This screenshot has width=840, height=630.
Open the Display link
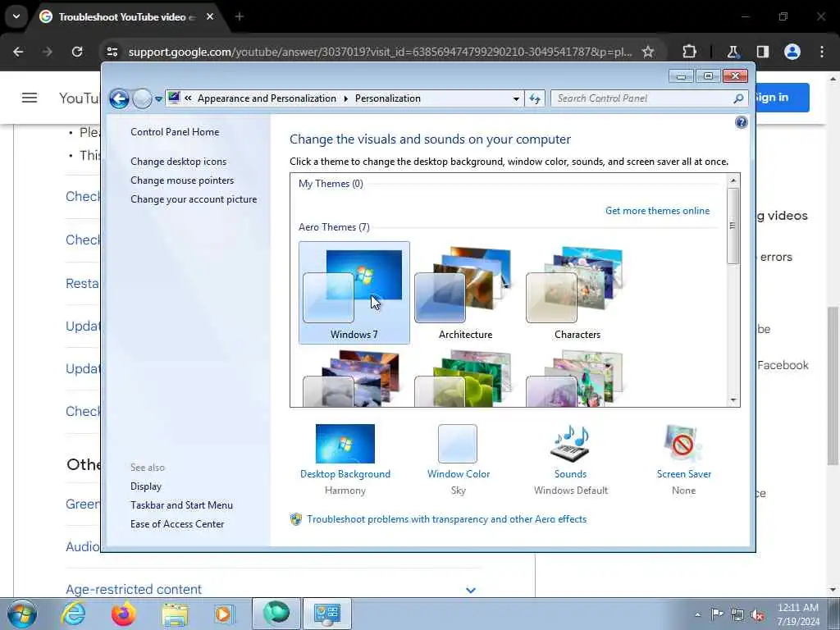(x=146, y=486)
